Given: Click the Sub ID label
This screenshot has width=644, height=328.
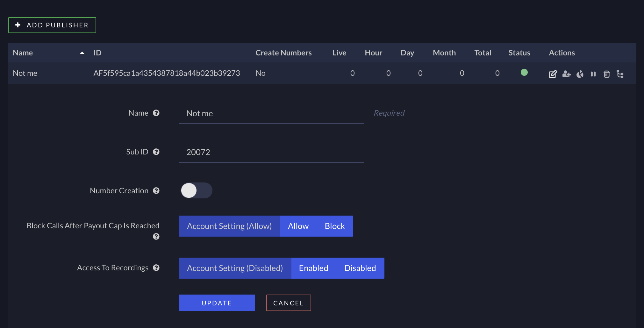Looking at the screenshot, I should click(x=137, y=152).
